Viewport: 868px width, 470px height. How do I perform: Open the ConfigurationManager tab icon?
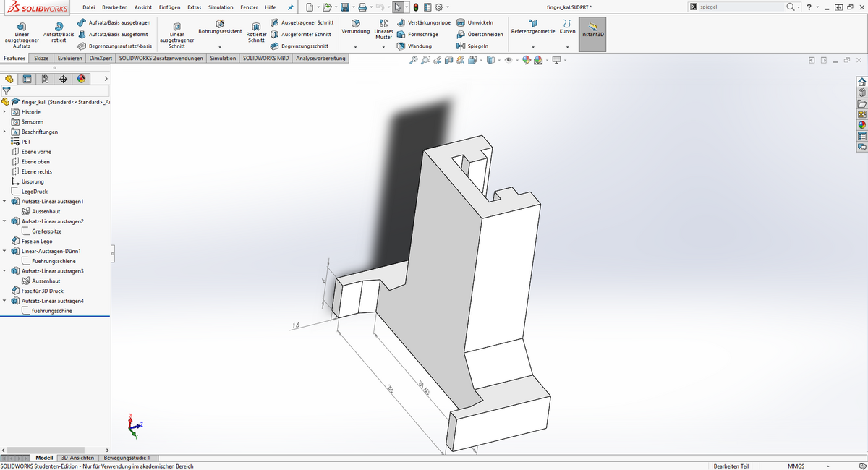[45, 79]
